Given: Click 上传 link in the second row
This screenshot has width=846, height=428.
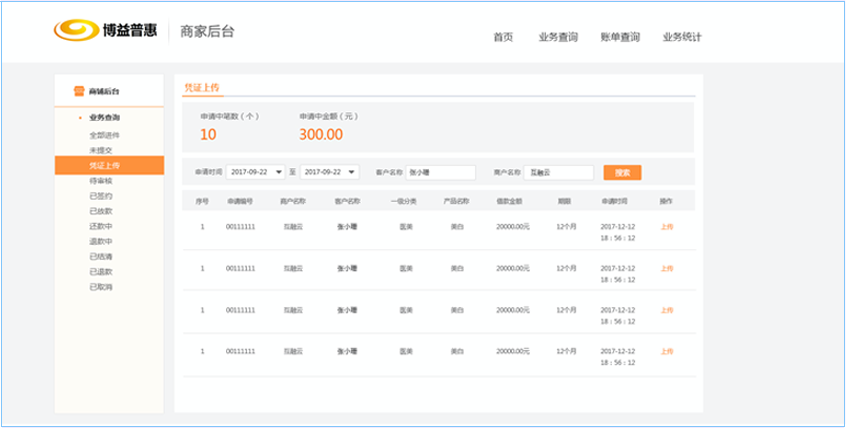Looking at the screenshot, I should tap(667, 268).
